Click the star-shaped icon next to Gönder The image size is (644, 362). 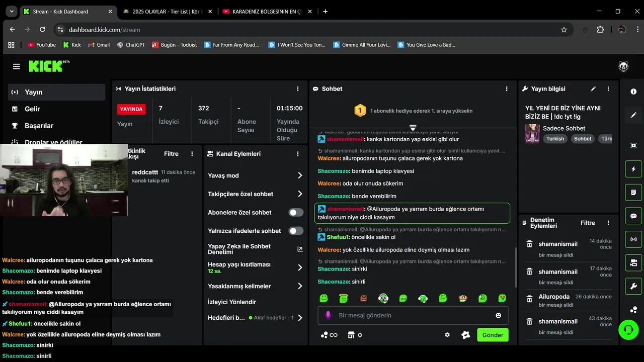466,335
